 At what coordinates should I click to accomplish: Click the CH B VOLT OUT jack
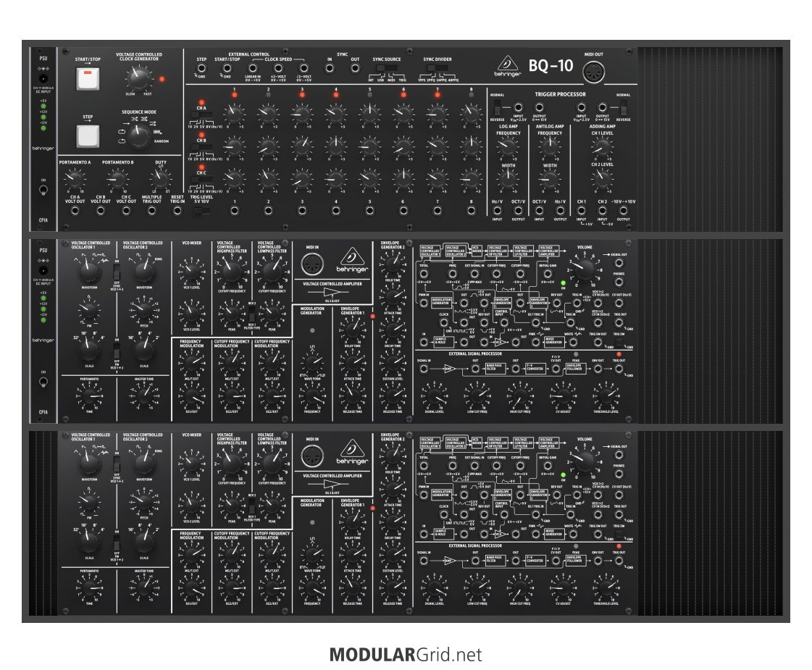pos(101,211)
